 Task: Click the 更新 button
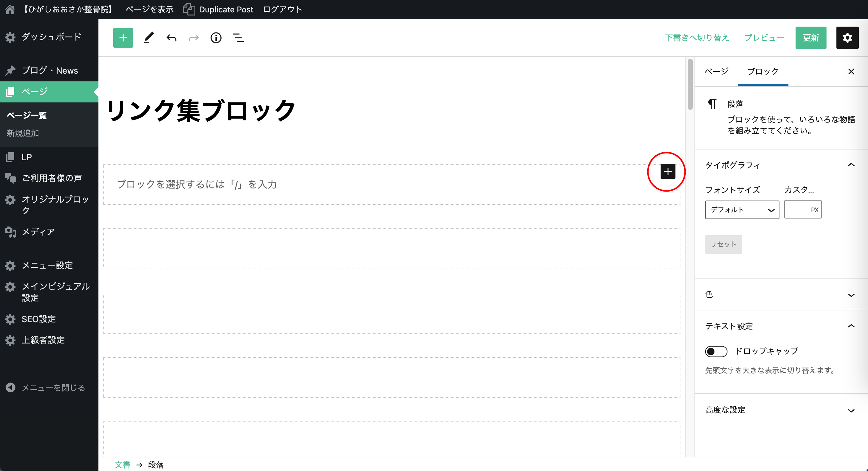[x=810, y=38]
